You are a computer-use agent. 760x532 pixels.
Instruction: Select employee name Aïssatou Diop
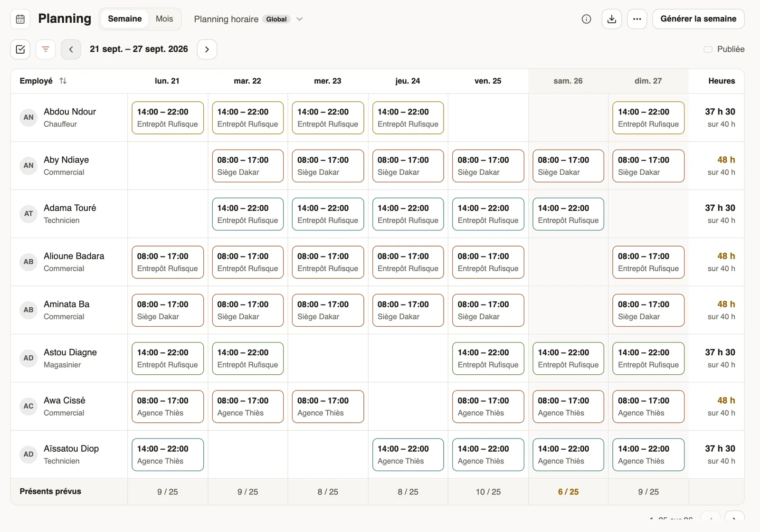tap(71, 448)
